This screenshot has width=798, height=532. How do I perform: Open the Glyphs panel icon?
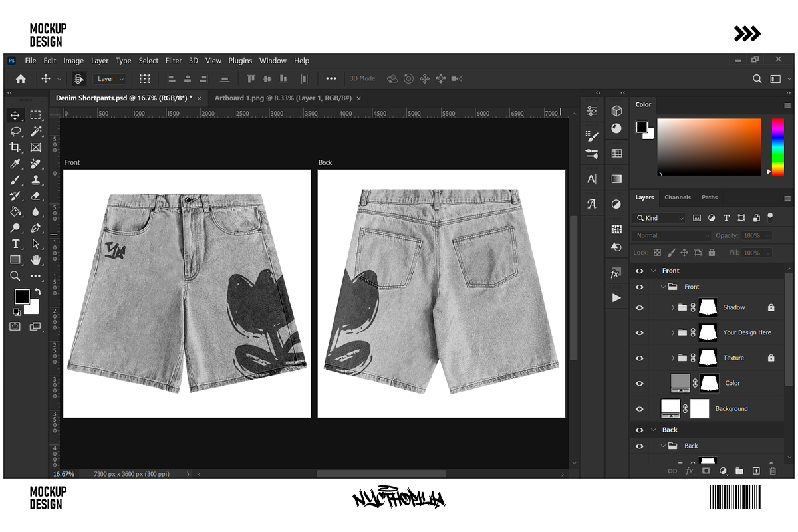point(591,204)
